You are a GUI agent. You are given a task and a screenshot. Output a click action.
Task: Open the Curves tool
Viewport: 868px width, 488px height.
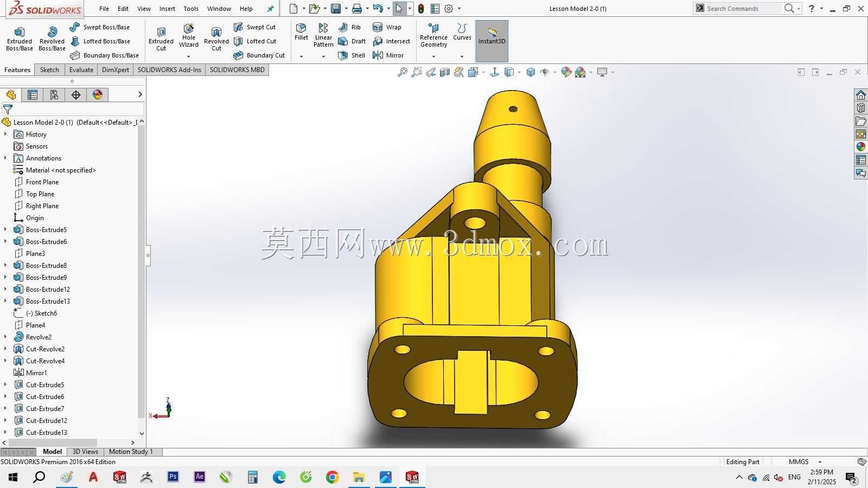462,33
